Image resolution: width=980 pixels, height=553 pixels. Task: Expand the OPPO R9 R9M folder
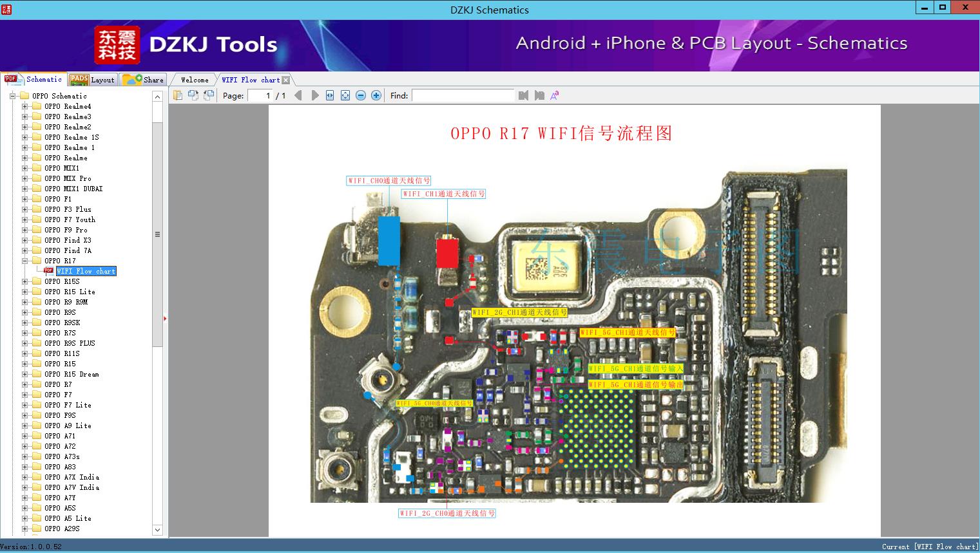point(25,302)
